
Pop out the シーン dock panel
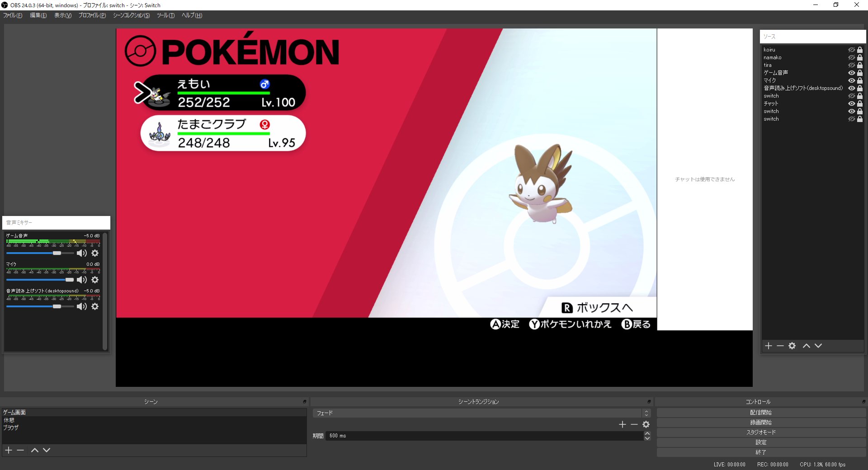[x=304, y=402]
